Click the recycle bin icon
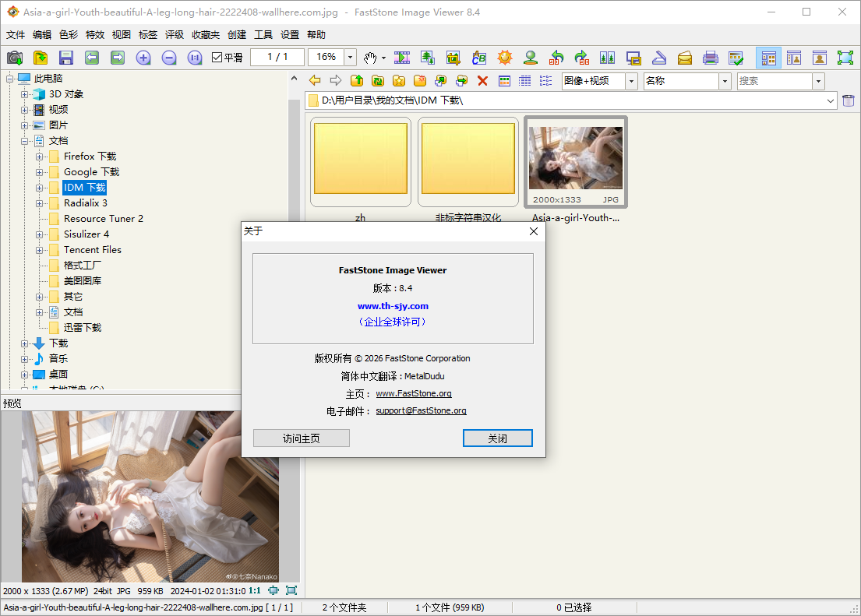Image resolution: width=861 pixels, height=616 pixels. pos(849,100)
